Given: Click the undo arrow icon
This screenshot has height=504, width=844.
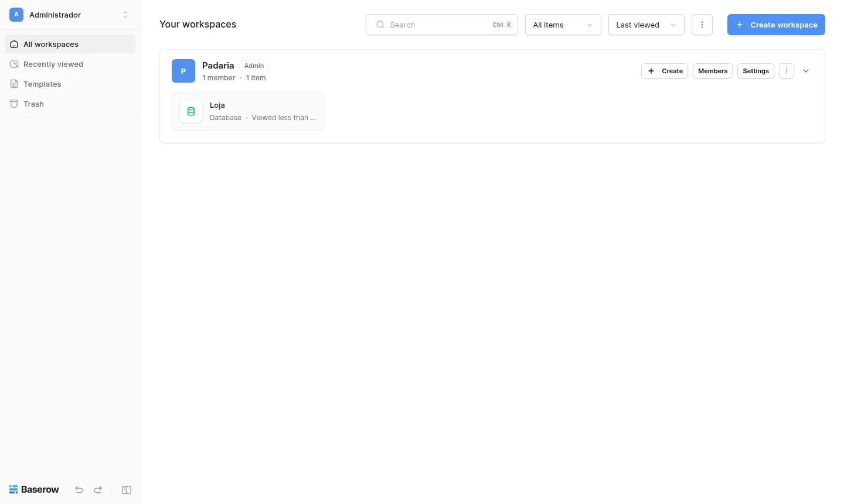Looking at the screenshot, I should (x=79, y=490).
